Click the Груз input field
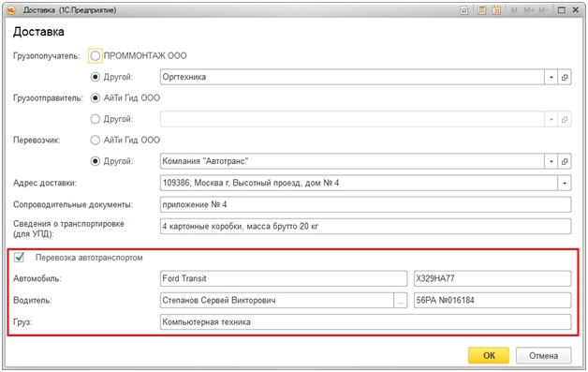This screenshot has width=588, height=372. [x=365, y=322]
